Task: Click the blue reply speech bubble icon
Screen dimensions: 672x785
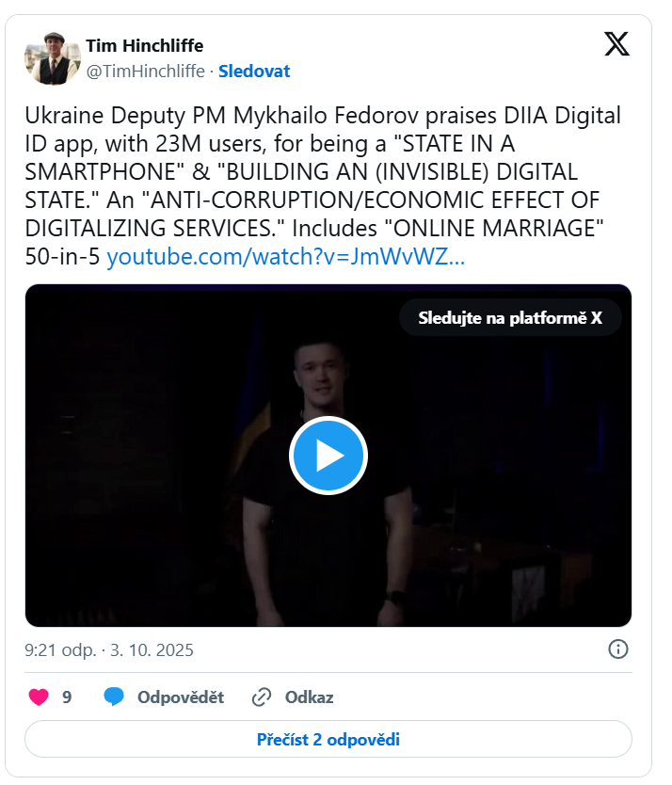Action: pyautogui.click(x=114, y=697)
